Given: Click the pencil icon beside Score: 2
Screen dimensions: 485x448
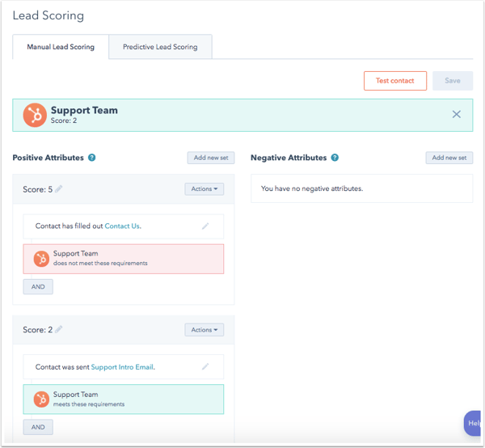Looking at the screenshot, I should pyautogui.click(x=59, y=330).
